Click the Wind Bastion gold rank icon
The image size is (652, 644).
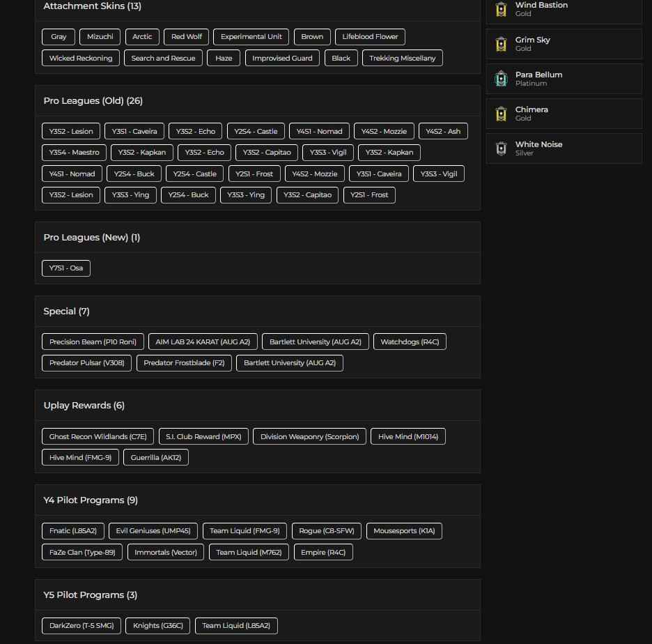coord(500,9)
